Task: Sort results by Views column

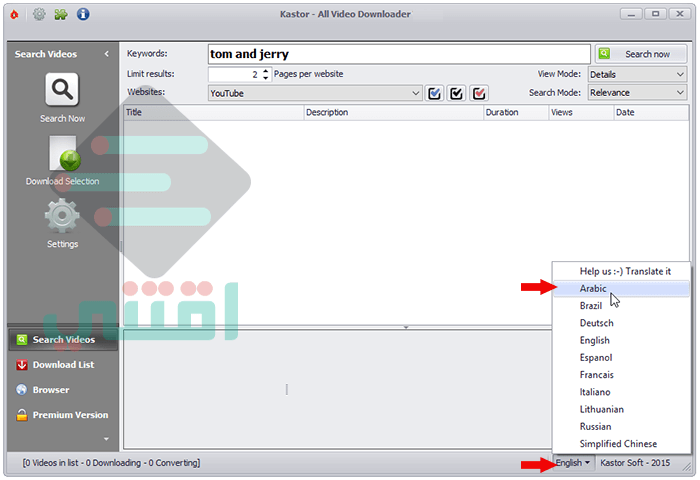Action: click(x=581, y=113)
